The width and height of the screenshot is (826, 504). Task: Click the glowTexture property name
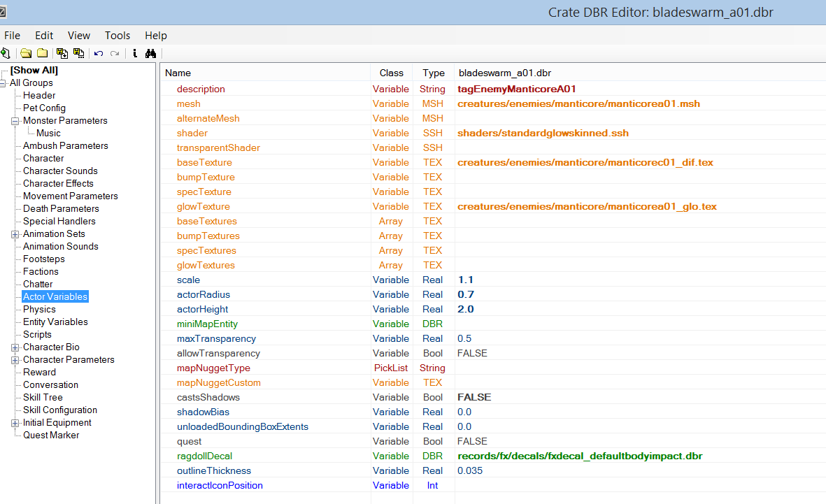(x=204, y=206)
